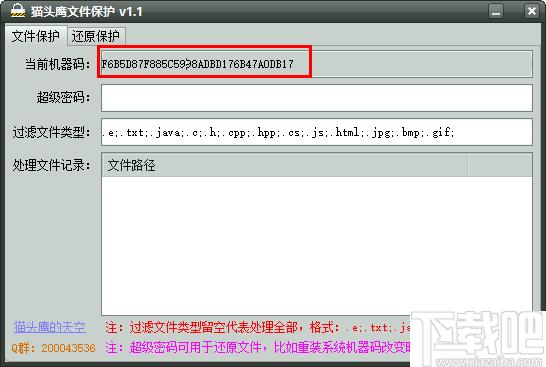
Task: Click the Q群 200043536 text
Action: 53,348
